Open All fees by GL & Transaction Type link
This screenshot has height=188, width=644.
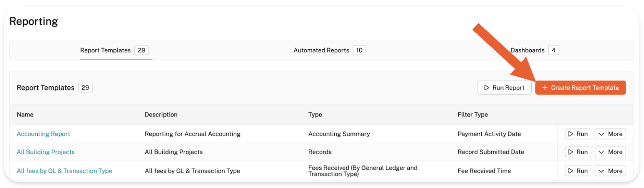coord(64,171)
